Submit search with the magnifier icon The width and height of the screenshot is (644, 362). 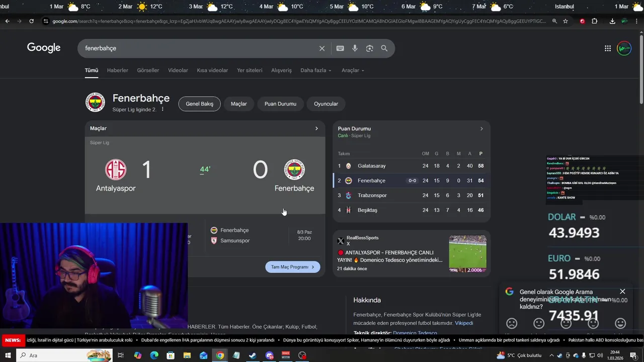point(384,48)
